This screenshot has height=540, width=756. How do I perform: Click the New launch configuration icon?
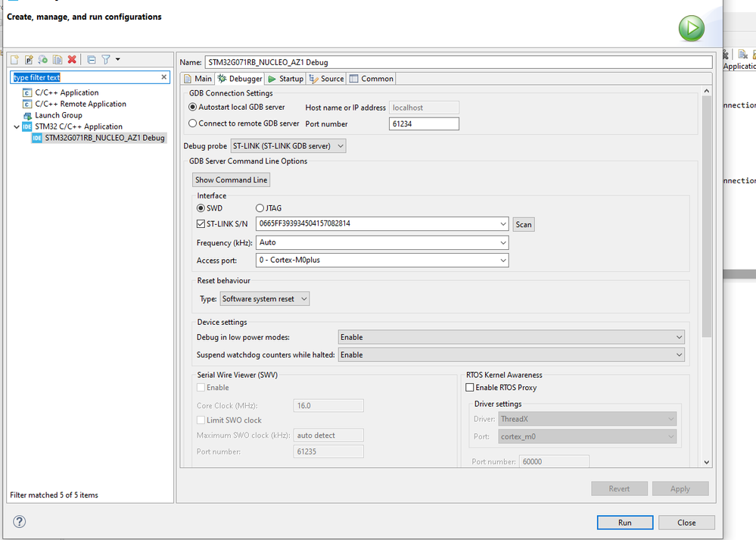(x=14, y=59)
